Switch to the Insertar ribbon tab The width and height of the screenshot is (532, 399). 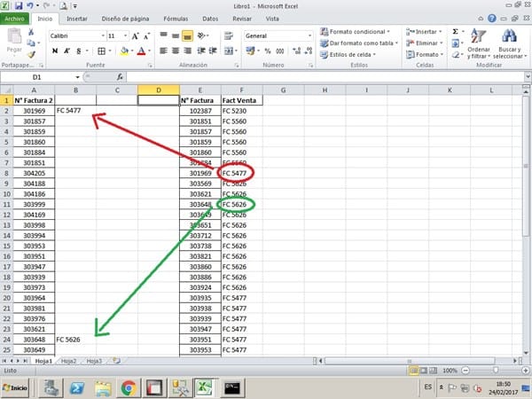77,19
